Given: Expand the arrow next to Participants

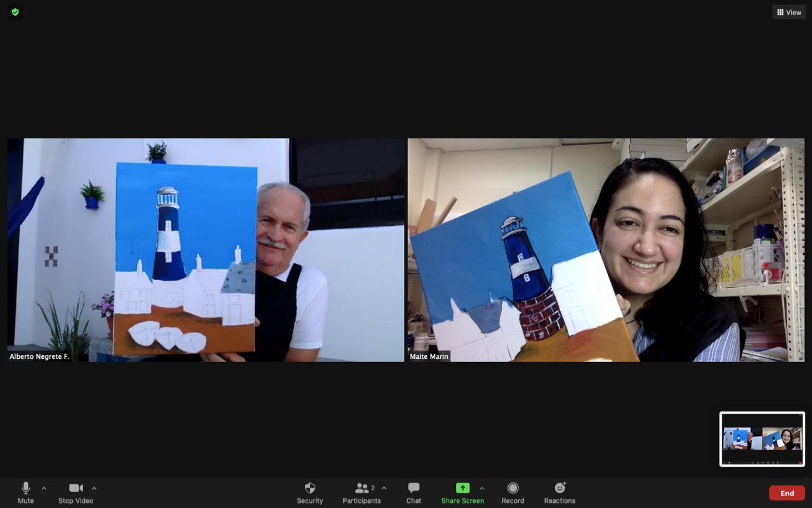Looking at the screenshot, I should pyautogui.click(x=384, y=488).
